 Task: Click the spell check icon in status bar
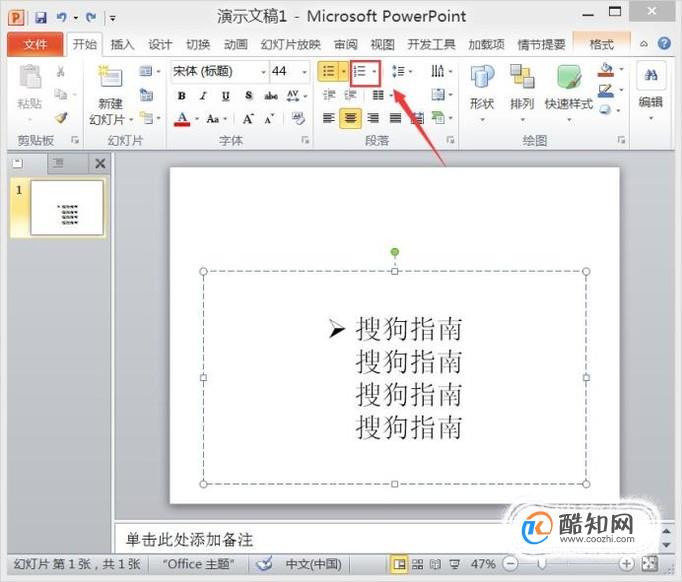point(264,564)
